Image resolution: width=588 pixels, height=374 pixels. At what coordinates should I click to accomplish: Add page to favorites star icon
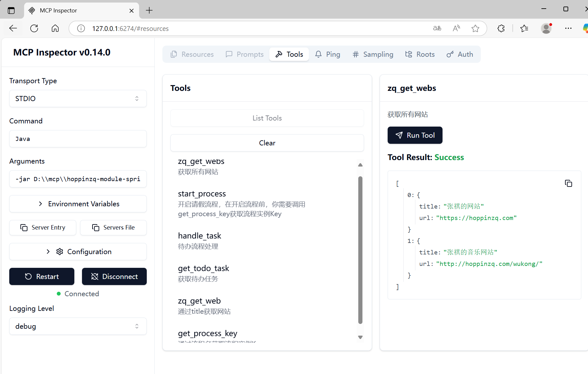click(x=475, y=28)
